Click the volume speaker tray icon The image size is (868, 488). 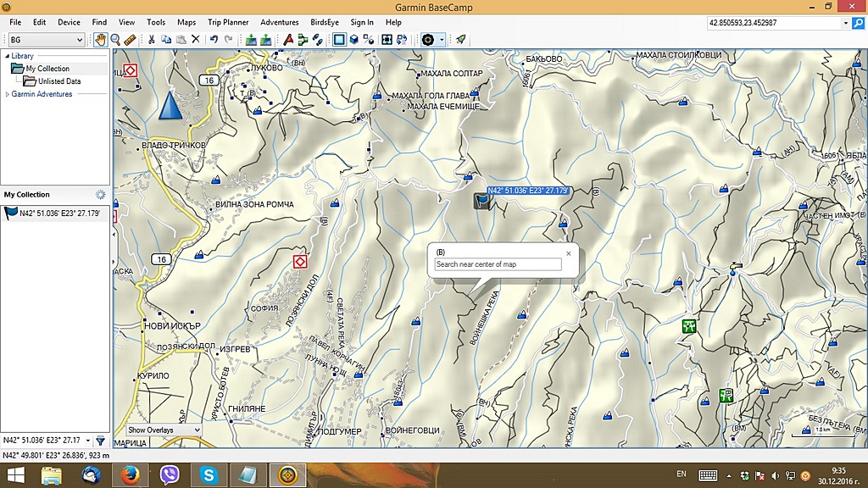tap(775, 475)
